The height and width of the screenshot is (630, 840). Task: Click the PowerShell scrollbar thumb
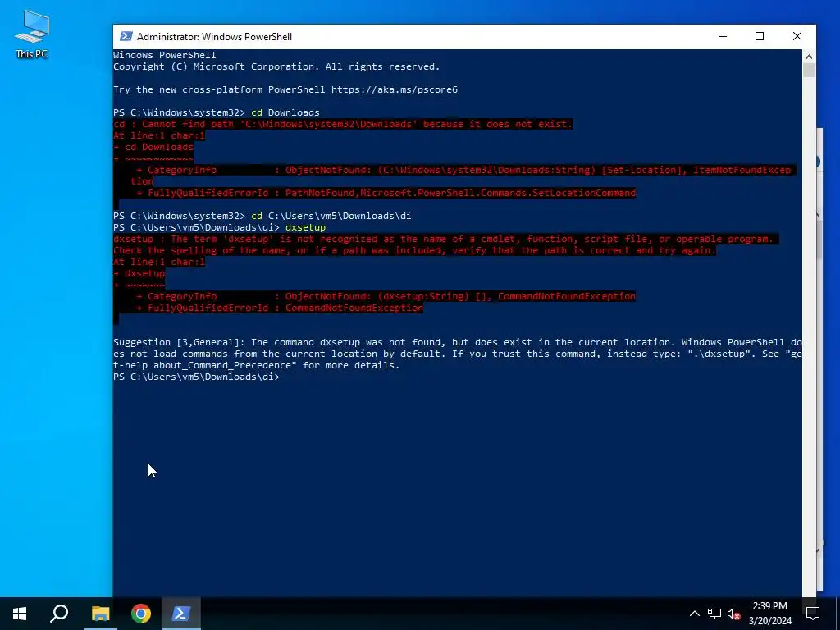pos(809,71)
